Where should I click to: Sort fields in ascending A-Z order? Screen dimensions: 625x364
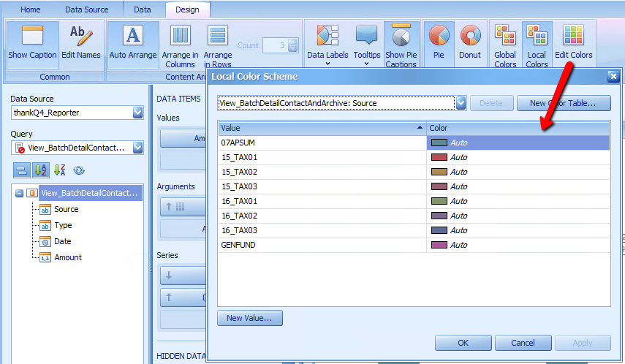coord(41,170)
